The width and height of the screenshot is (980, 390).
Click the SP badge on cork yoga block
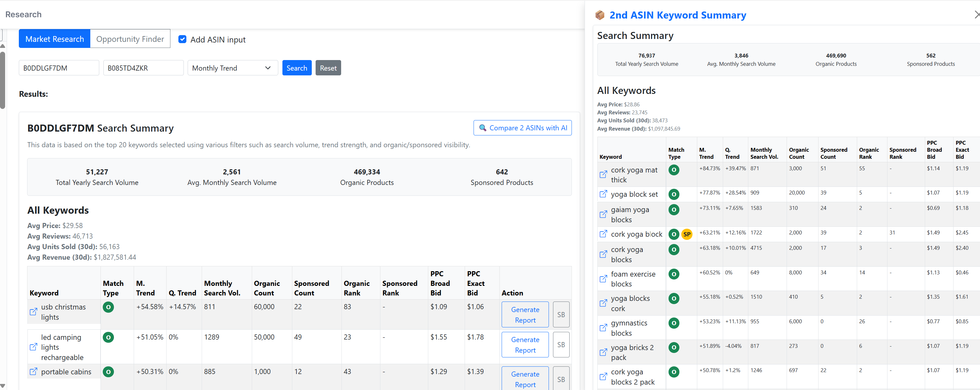coord(687,234)
